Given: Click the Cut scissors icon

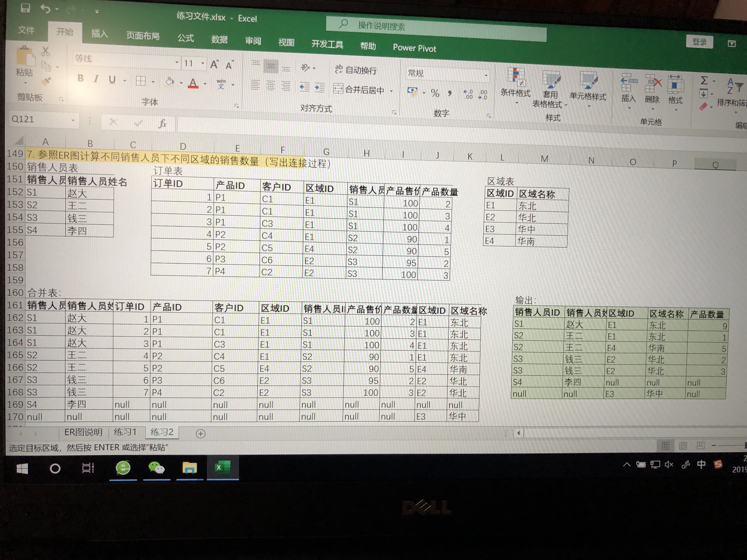Looking at the screenshot, I should point(46,52).
